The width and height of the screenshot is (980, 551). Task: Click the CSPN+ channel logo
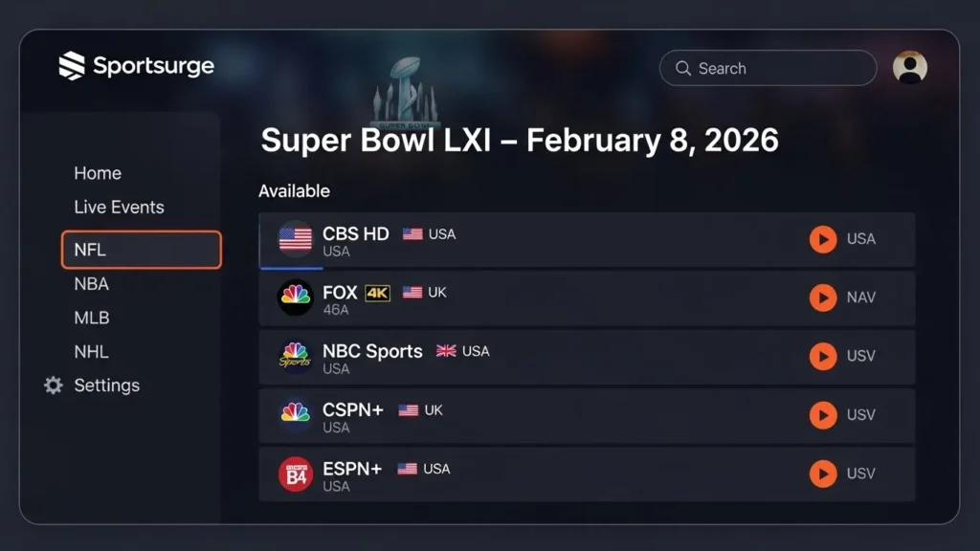point(296,415)
